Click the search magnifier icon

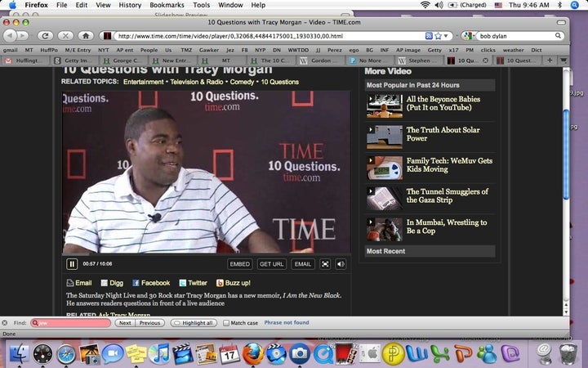[x=558, y=36]
